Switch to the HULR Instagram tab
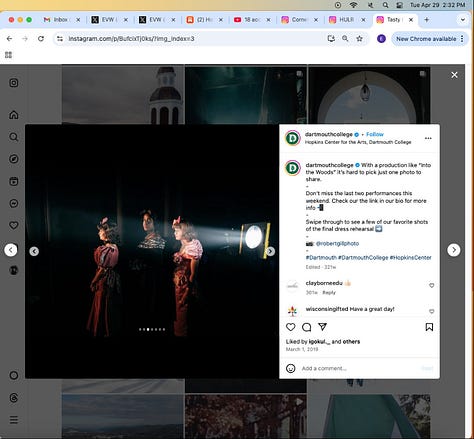The image size is (474, 439). [347, 20]
